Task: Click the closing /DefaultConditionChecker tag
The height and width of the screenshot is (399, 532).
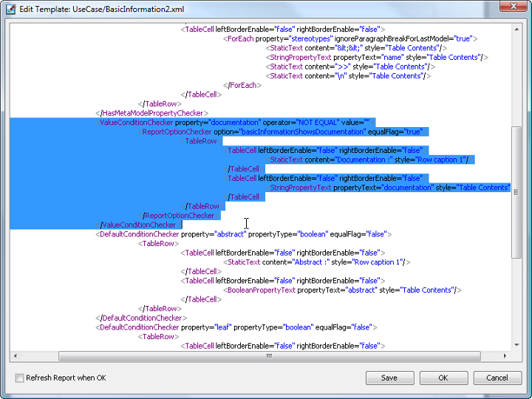Action: coord(141,318)
